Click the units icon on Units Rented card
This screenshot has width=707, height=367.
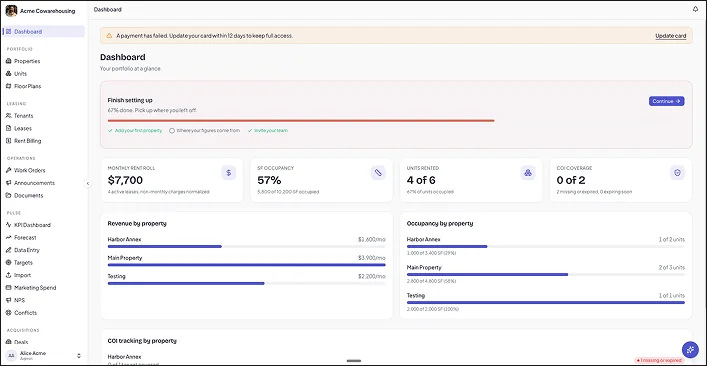528,173
